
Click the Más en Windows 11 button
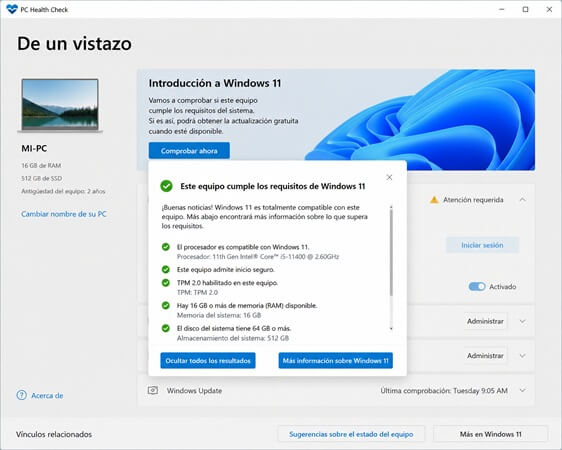tap(491, 434)
